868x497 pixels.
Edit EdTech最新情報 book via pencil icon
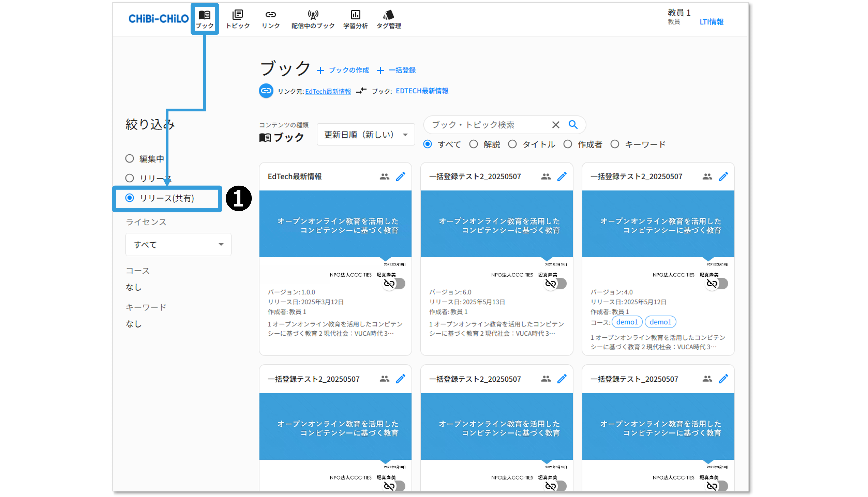[x=400, y=177]
